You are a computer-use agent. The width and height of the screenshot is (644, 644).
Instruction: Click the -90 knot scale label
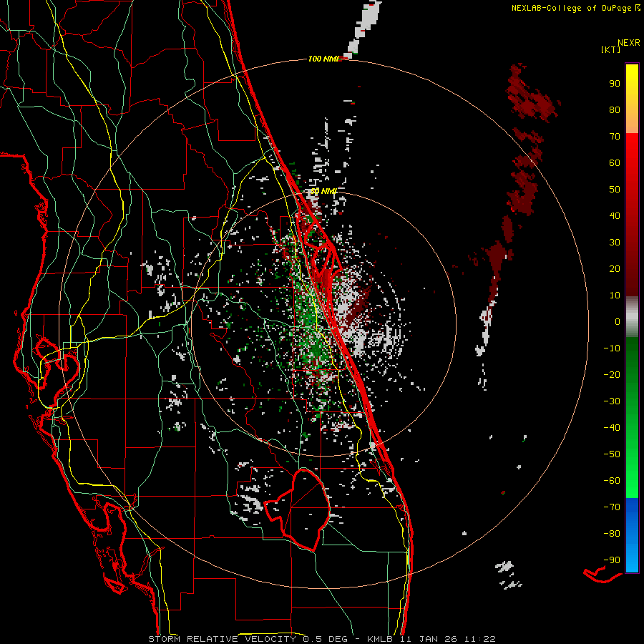pos(612,560)
